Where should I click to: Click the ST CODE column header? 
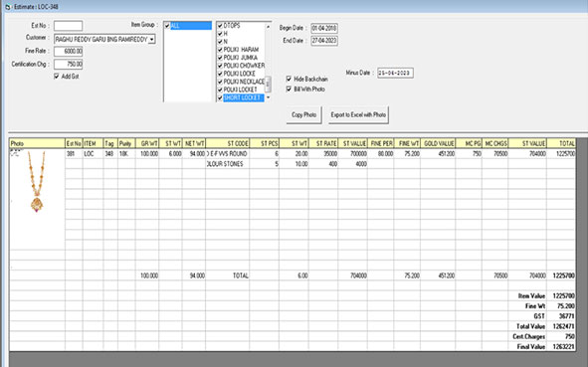[227, 143]
